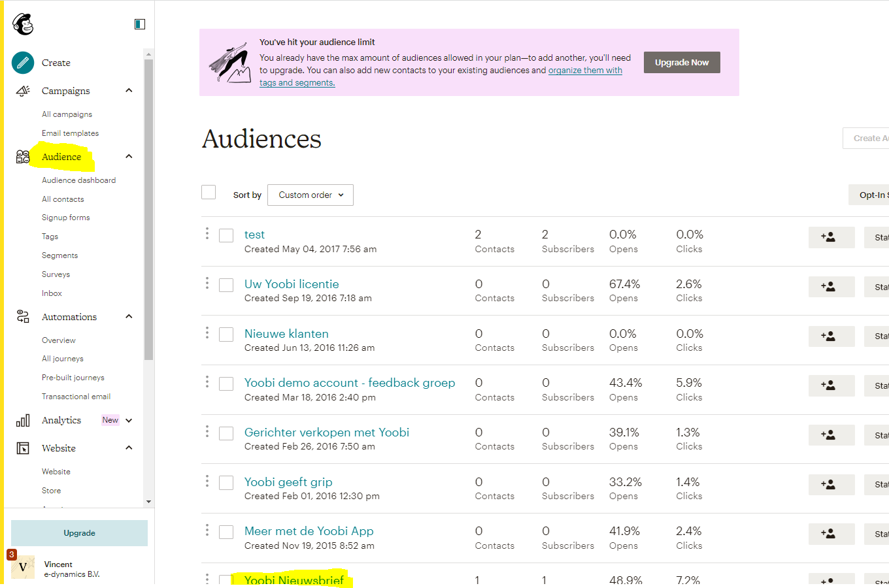Open the test audience link

coord(254,235)
